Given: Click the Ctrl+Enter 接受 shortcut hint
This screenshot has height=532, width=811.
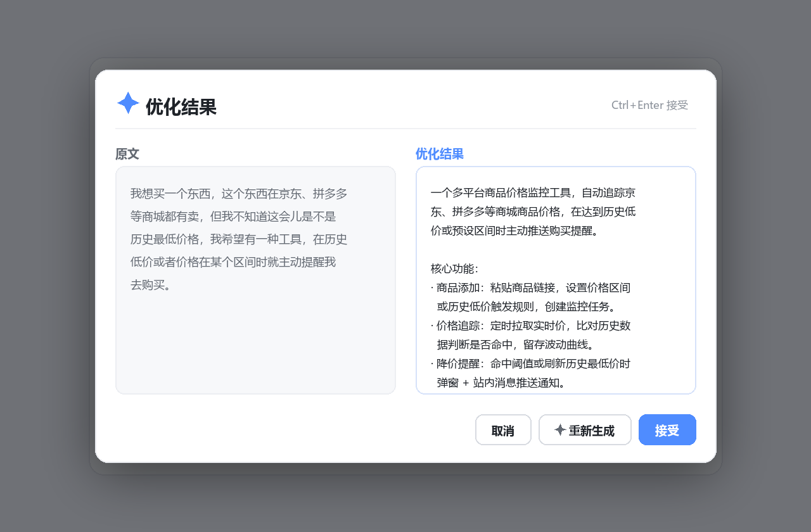Looking at the screenshot, I should click(649, 105).
